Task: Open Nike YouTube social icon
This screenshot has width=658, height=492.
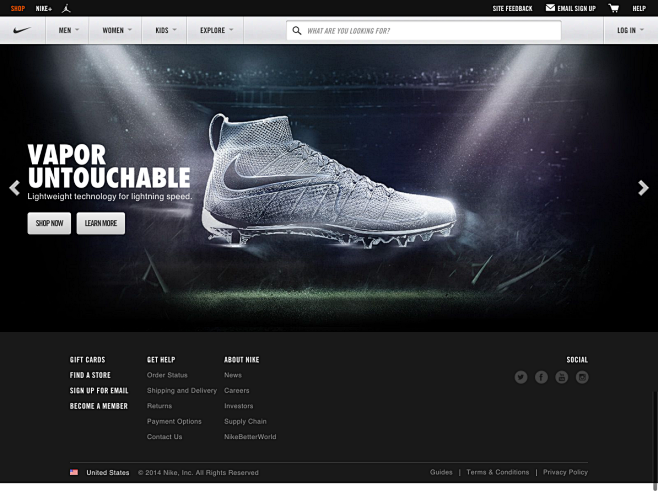Action: pyautogui.click(x=561, y=377)
